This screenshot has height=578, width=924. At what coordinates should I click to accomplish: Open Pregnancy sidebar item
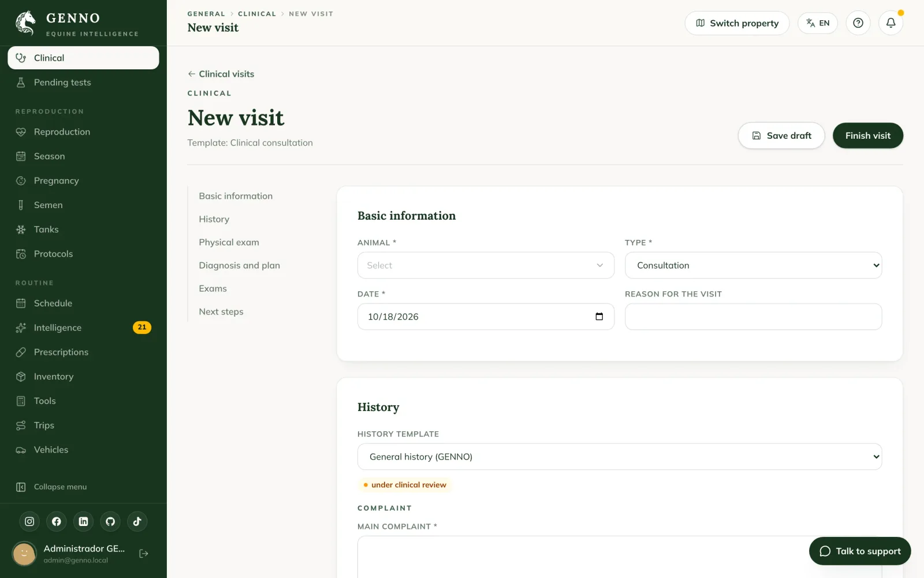point(83,181)
